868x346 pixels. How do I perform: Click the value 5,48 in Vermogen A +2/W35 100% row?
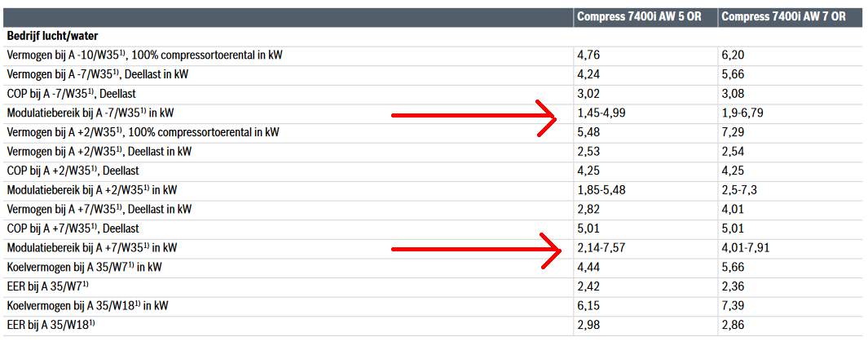pos(588,132)
